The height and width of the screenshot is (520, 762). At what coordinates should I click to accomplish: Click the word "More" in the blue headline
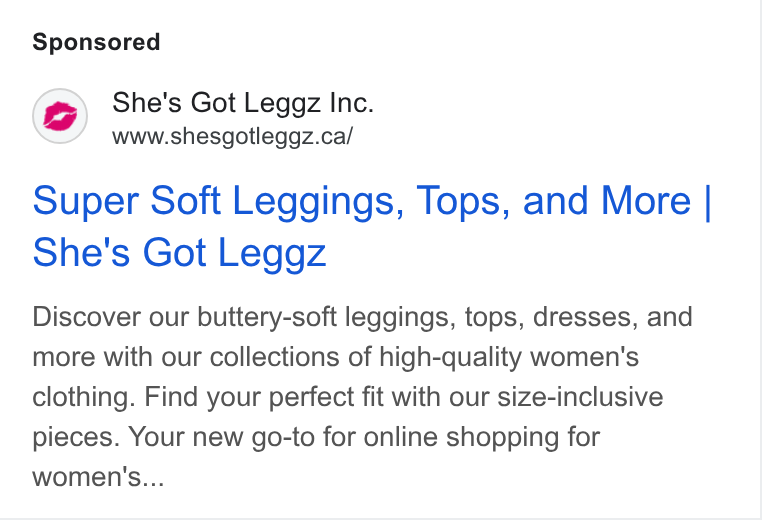(x=646, y=200)
